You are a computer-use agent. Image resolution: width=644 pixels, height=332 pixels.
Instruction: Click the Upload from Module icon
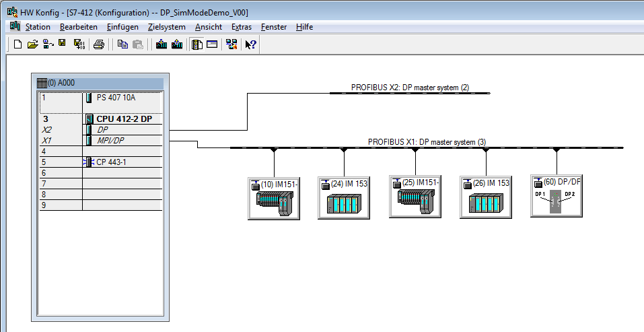tap(177, 44)
